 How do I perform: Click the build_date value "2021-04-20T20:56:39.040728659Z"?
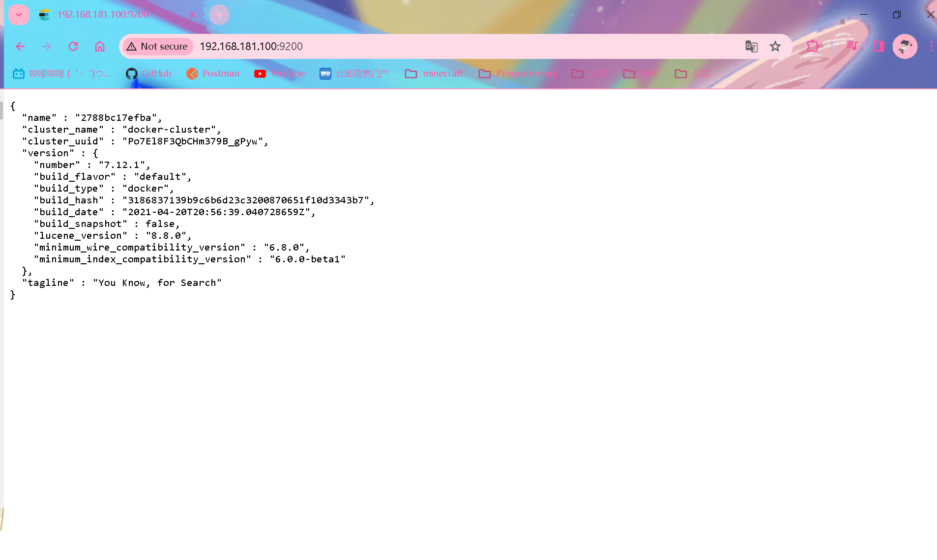pos(216,212)
